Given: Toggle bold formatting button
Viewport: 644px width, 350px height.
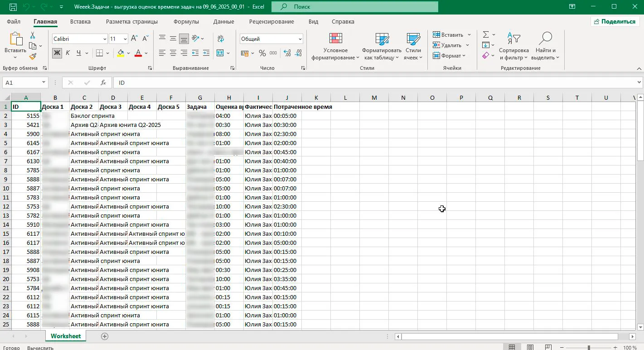Looking at the screenshot, I should click(x=57, y=53).
